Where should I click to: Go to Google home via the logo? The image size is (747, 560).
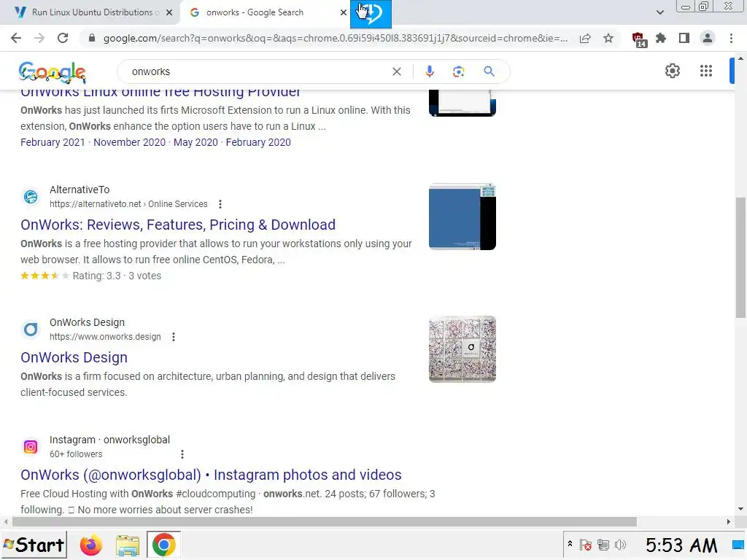pyautogui.click(x=52, y=72)
